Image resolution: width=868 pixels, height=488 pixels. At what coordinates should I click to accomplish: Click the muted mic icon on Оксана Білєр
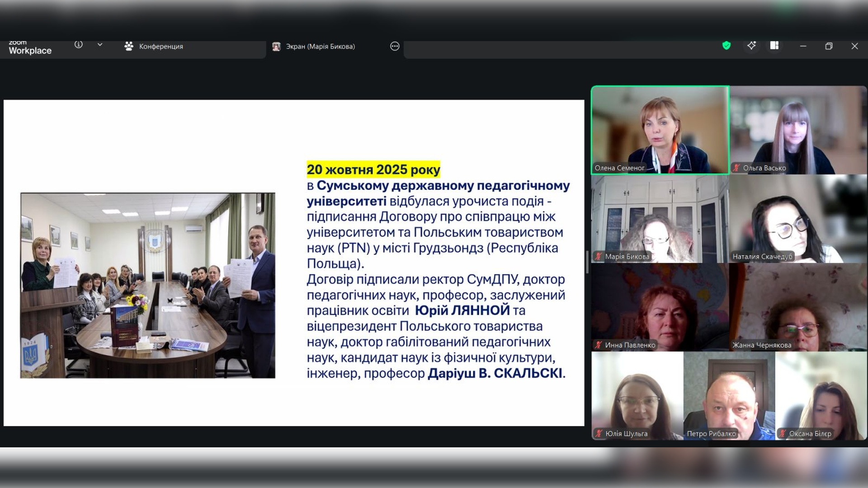point(783,434)
